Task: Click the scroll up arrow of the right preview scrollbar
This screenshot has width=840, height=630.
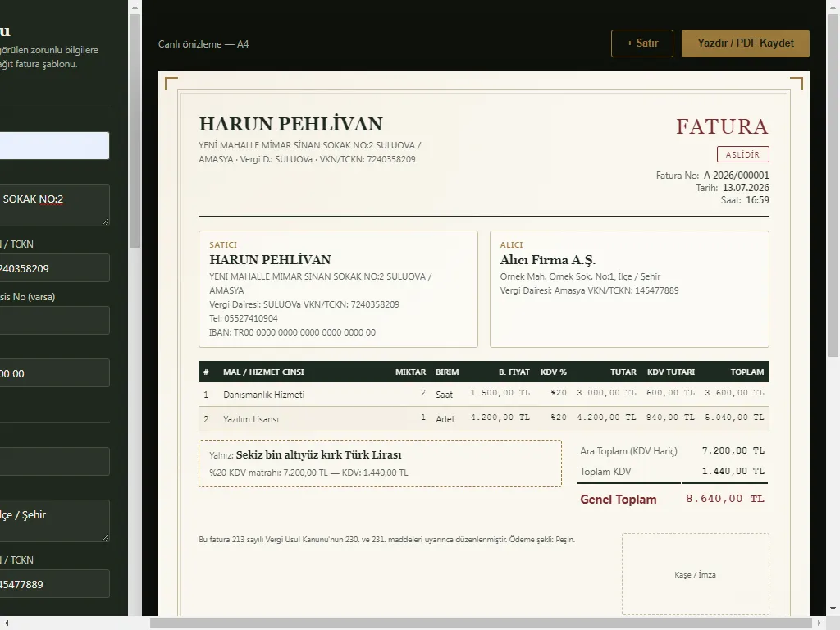Action: click(x=833, y=7)
